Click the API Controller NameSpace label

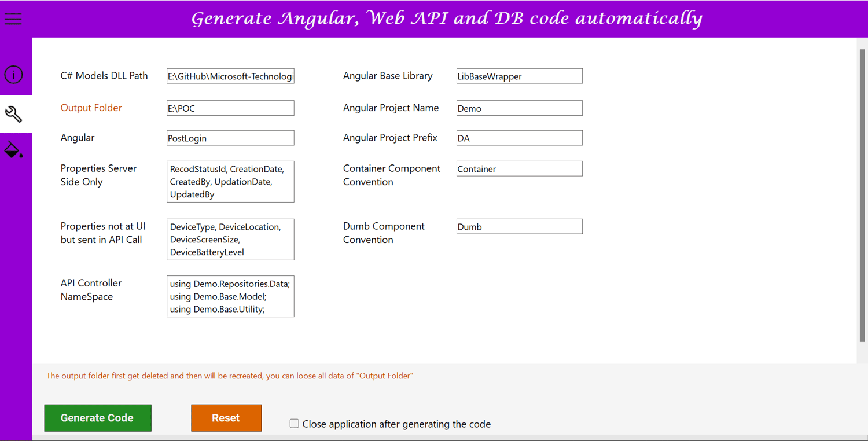tap(91, 290)
